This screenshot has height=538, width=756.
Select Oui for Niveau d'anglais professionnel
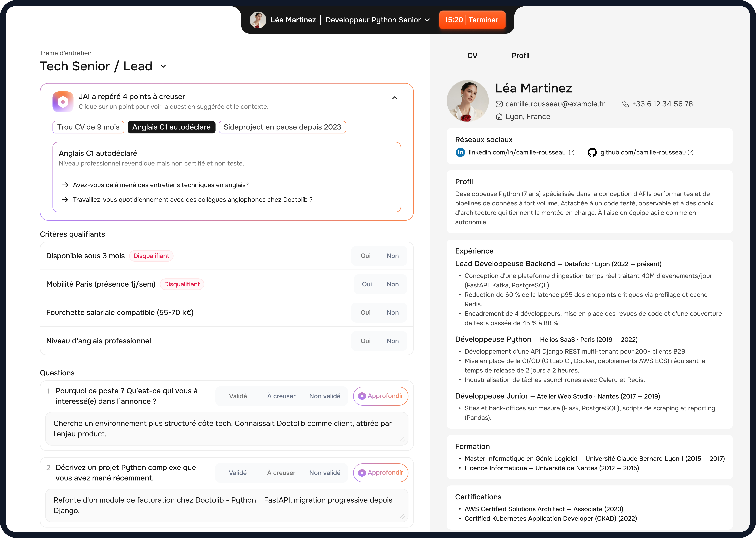click(365, 341)
